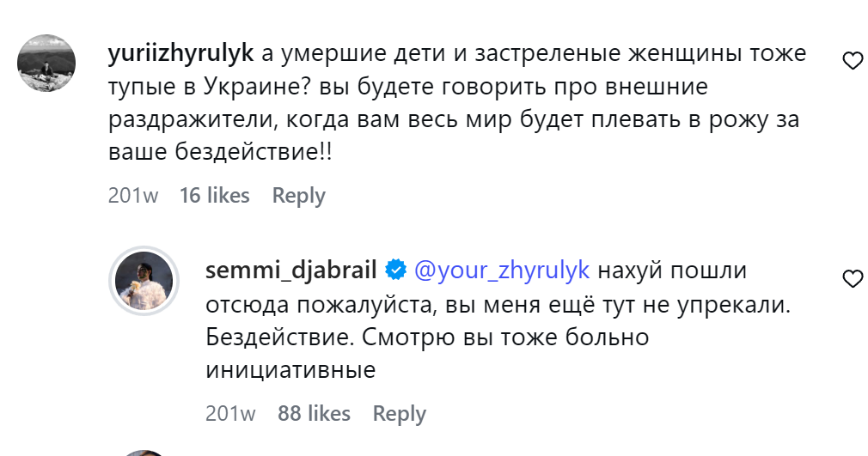
Task: Open semmi_djabrail's profile picture
Action: (144, 282)
